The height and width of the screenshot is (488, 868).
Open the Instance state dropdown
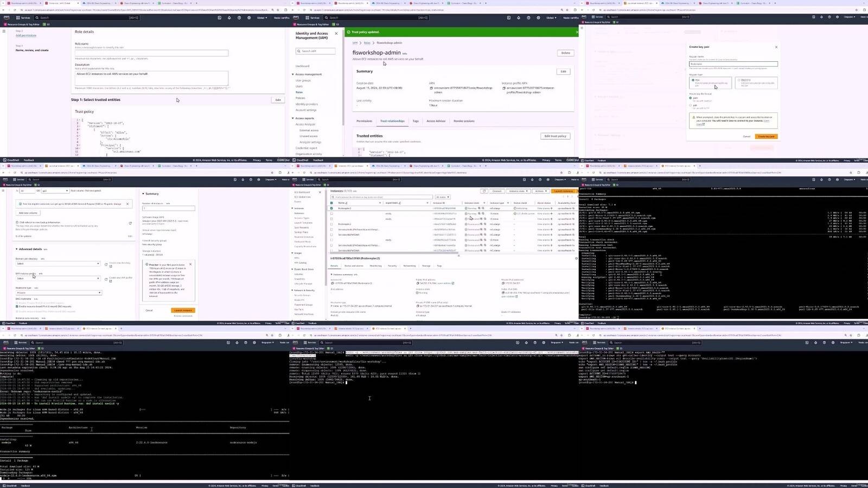click(x=518, y=191)
